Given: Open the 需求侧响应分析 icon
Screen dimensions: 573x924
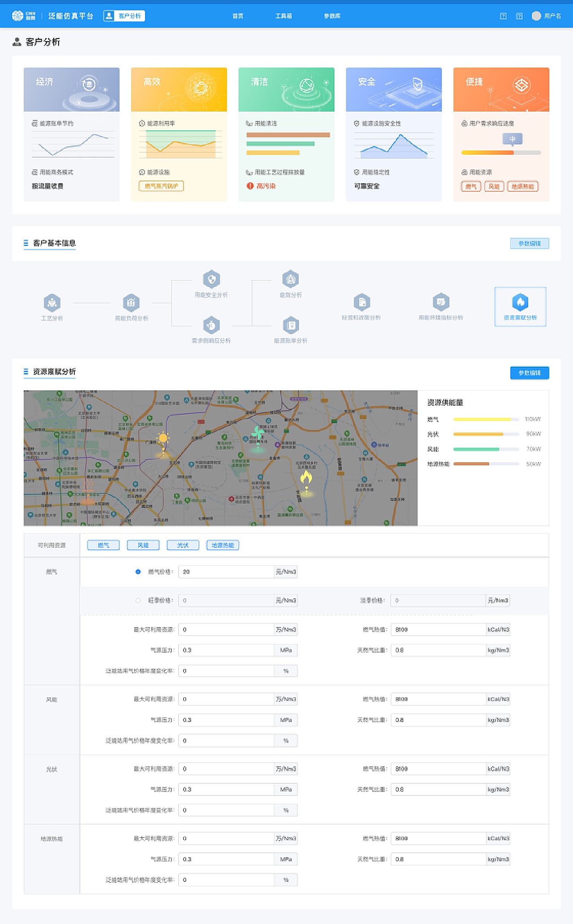Looking at the screenshot, I should click(x=211, y=325).
